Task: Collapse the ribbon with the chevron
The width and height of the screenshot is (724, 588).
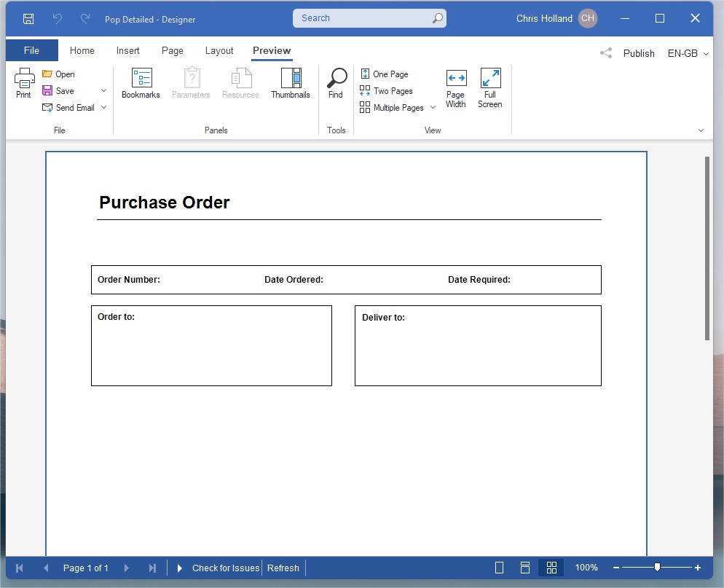Action: [x=701, y=130]
